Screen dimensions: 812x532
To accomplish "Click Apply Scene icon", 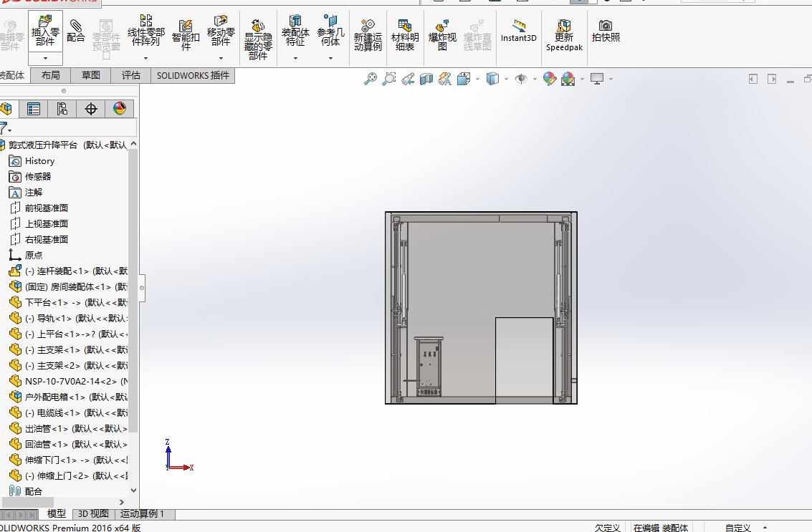I will pos(568,79).
